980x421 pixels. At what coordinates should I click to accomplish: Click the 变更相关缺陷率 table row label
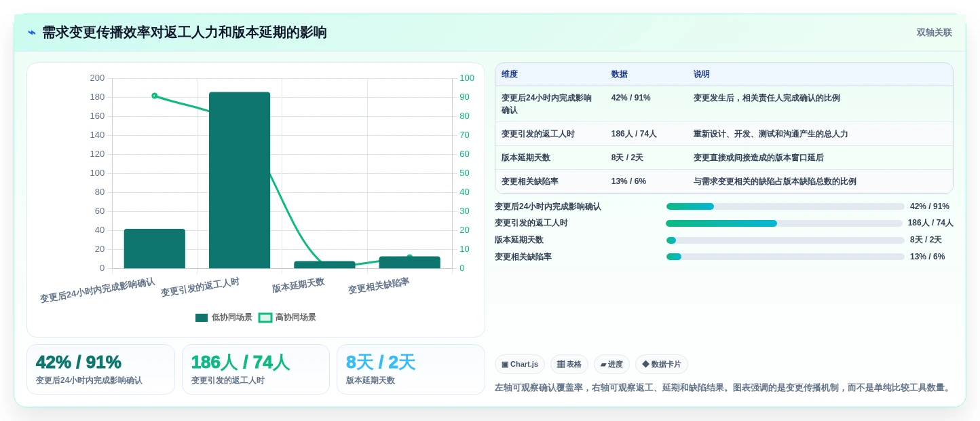pos(530,181)
